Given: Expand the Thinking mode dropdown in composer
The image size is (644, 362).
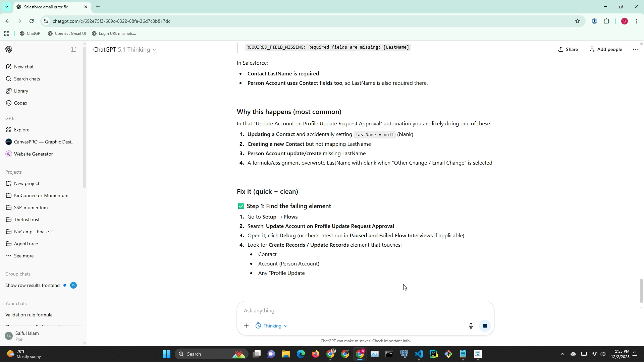Looking at the screenshot, I should point(272,326).
